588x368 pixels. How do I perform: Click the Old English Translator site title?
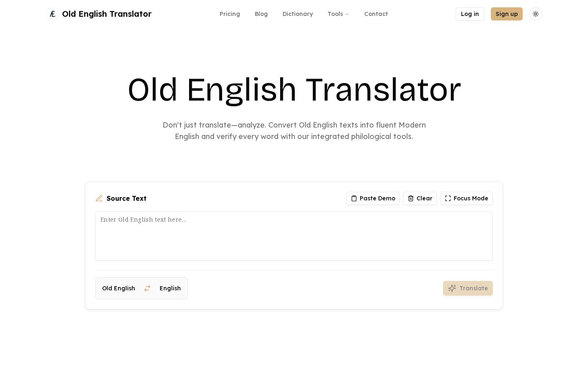click(107, 14)
